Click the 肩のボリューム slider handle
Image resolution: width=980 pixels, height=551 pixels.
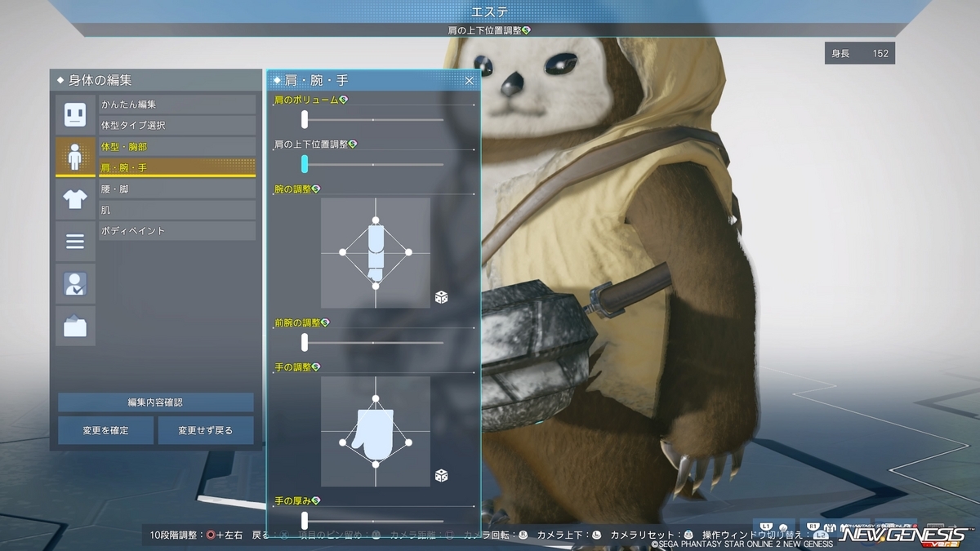pyautogui.click(x=305, y=120)
